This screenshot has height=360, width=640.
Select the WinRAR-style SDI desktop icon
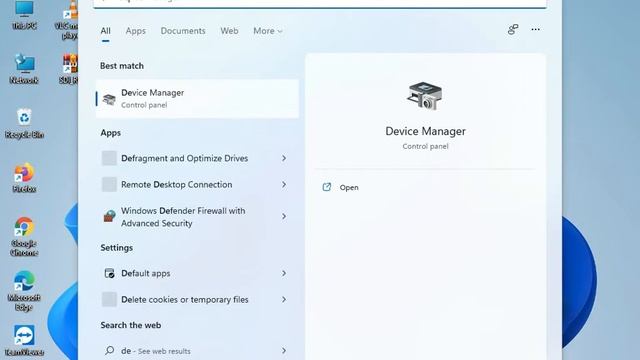[69, 69]
